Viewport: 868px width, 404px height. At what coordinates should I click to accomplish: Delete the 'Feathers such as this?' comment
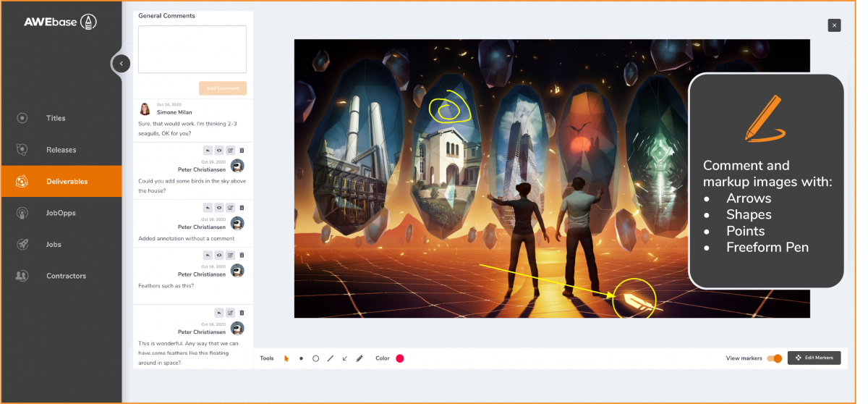click(x=242, y=255)
